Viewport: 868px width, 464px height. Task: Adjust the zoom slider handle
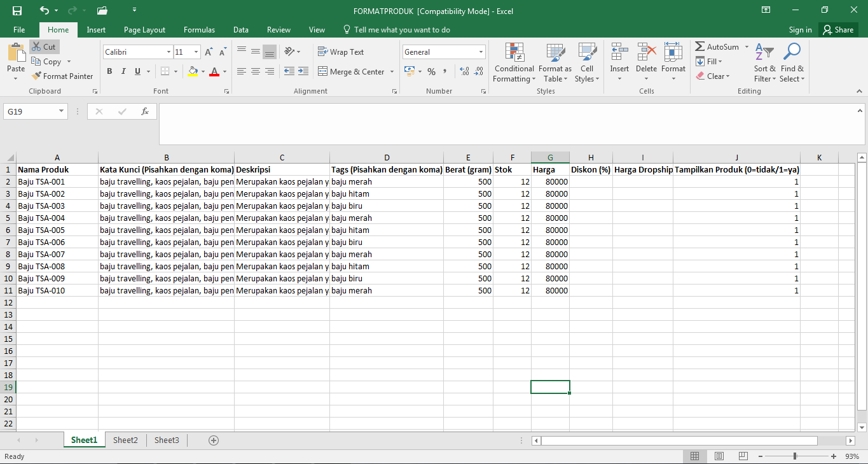(x=795, y=456)
